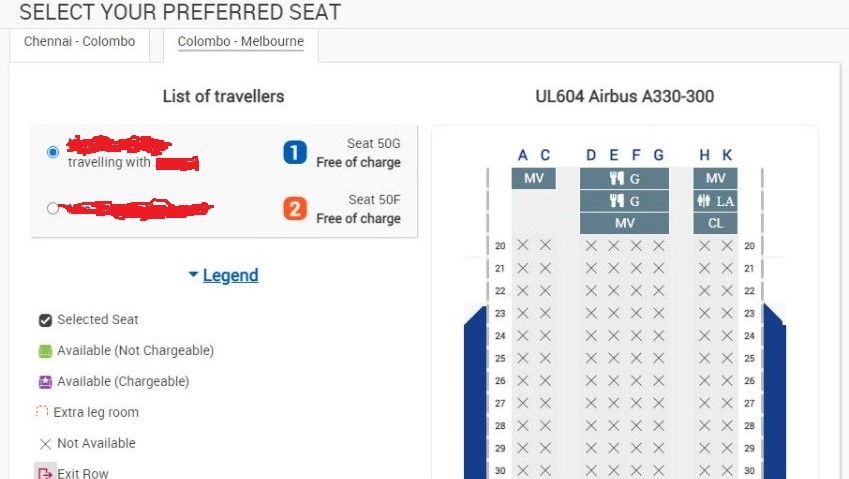Click the Seat 50F Free of charge label
This screenshot has width=849, height=479.
358,209
